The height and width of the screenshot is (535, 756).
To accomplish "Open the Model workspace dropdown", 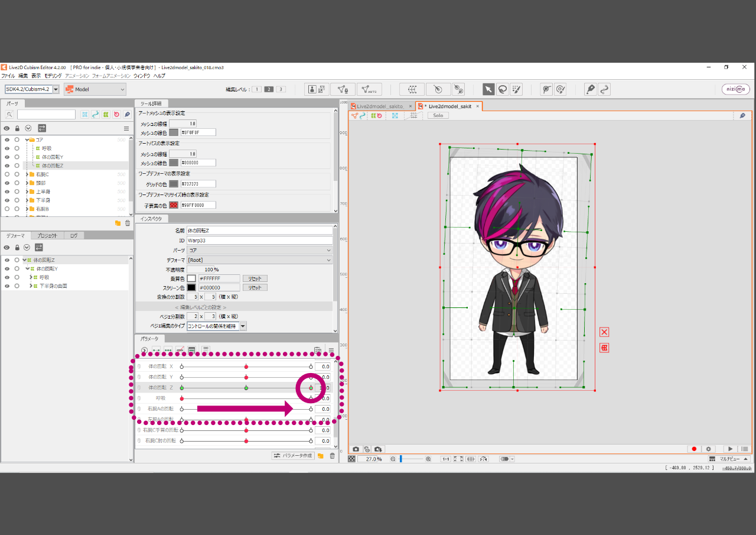I will 95,89.
